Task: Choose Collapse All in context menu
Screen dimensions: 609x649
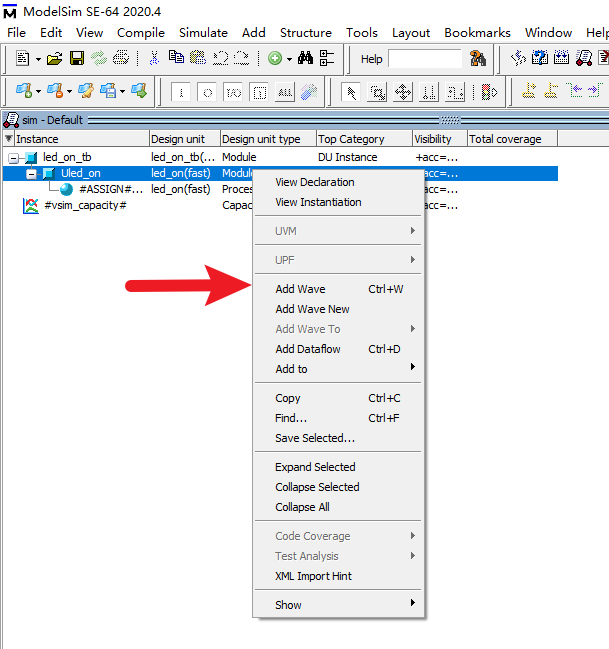Action: pyautogui.click(x=338, y=507)
